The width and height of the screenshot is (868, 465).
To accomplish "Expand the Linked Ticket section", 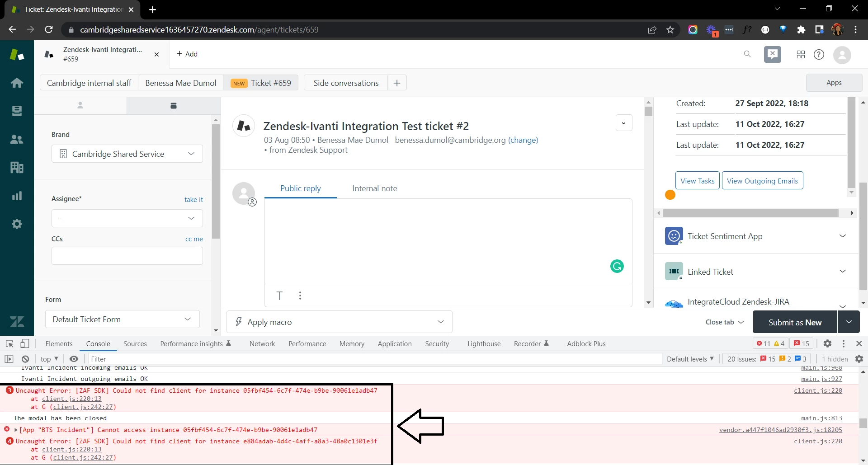I will pos(843,271).
